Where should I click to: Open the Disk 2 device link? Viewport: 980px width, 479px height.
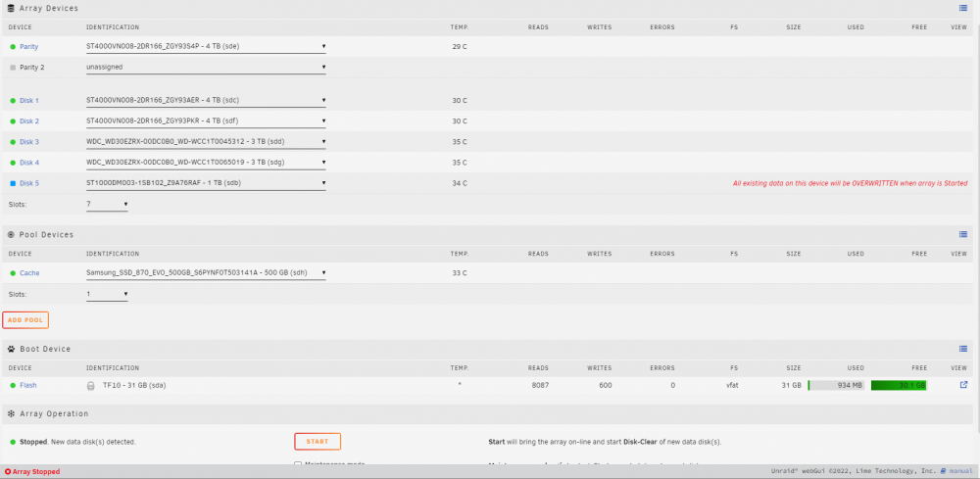point(28,121)
